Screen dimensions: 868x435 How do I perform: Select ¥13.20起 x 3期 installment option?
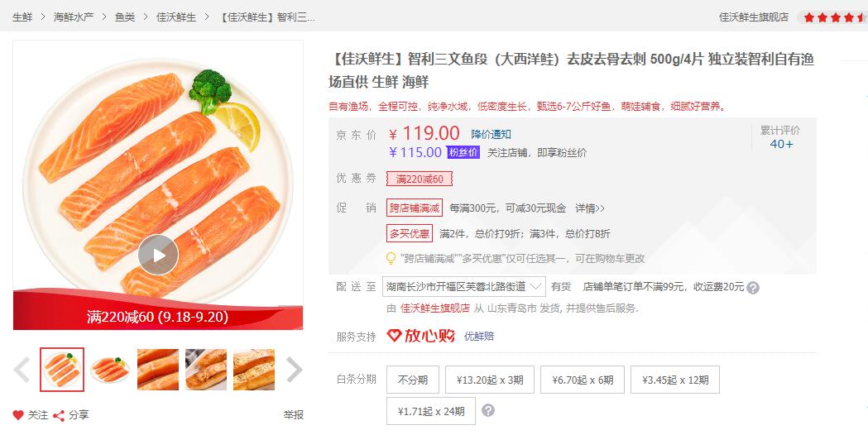(490, 380)
